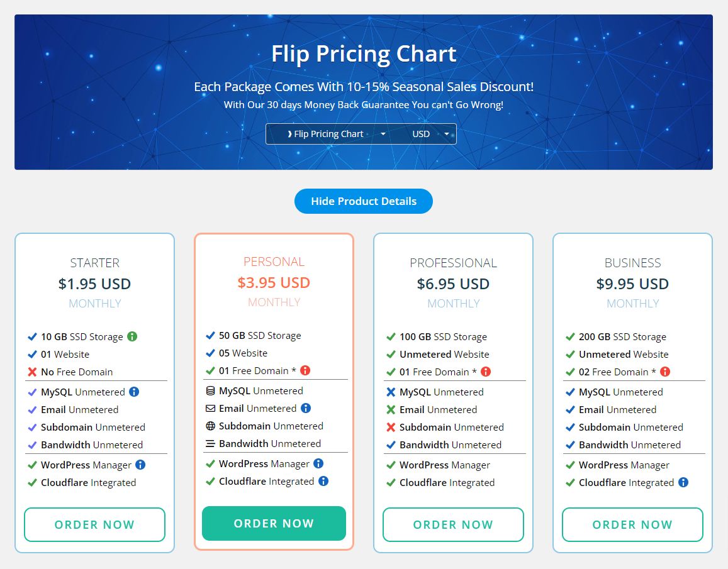Click database icon beside Personal MySQL Unmetered
This screenshot has width=728, height=569.
point(211,390)
